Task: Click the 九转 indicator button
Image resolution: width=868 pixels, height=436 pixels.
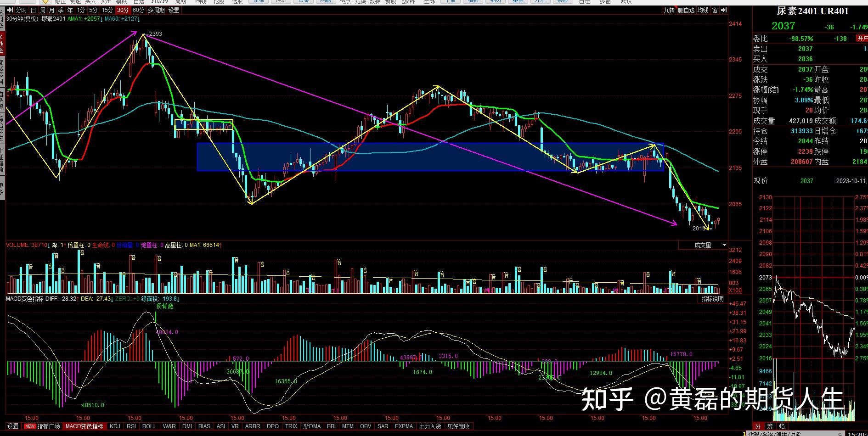Action: click(669, 10)
